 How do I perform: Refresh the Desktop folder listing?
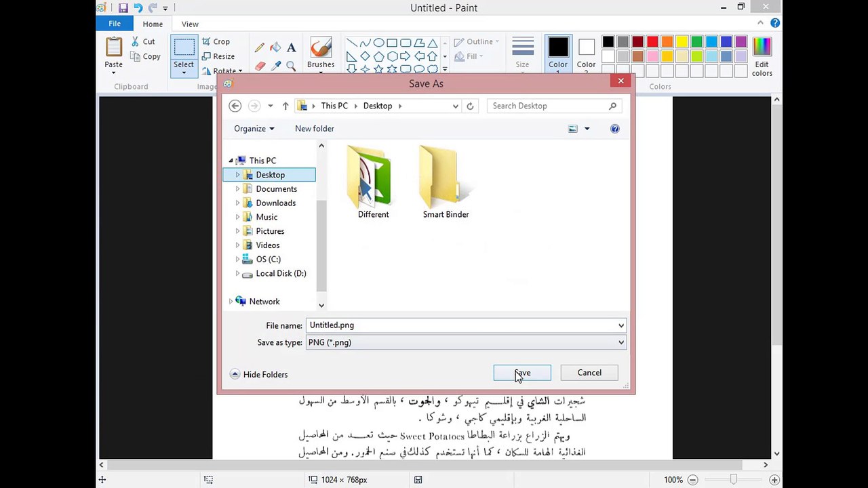(470, 106)
